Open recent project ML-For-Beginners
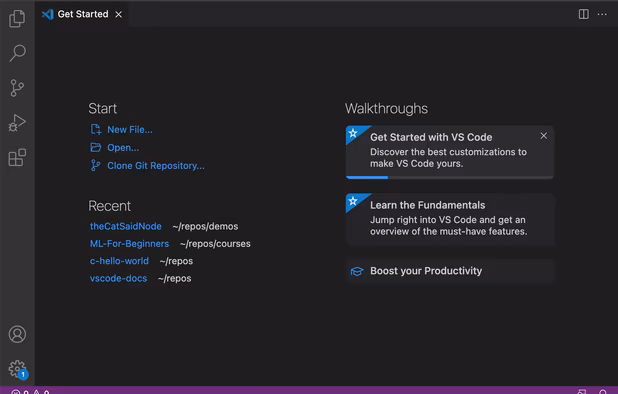This screenshot has height=394, width=618. (129, 243)
